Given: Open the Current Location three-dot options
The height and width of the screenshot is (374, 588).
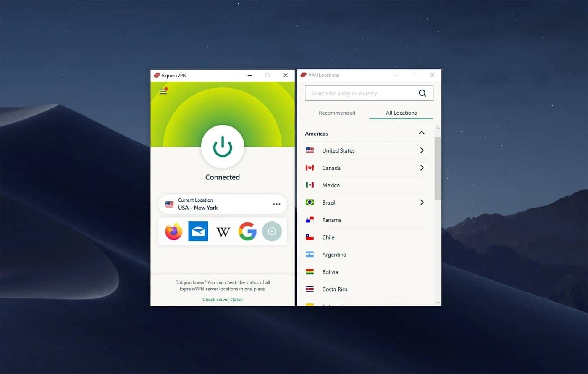Looking at the screenshot, I should [276, 204].
